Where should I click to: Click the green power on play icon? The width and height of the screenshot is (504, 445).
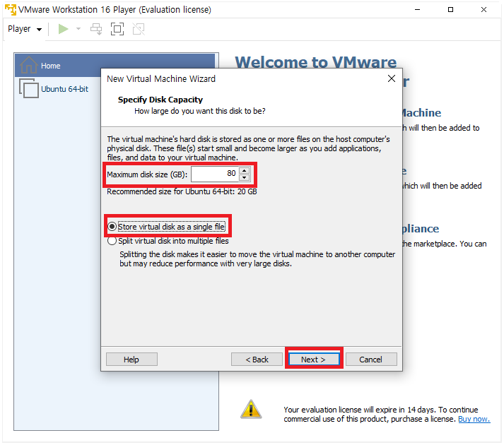tap(63, 29)
